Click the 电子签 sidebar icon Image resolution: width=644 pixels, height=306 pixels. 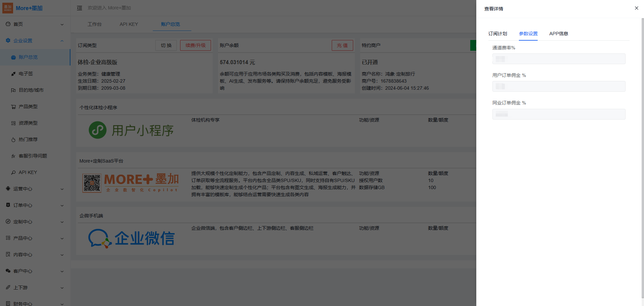13,74
